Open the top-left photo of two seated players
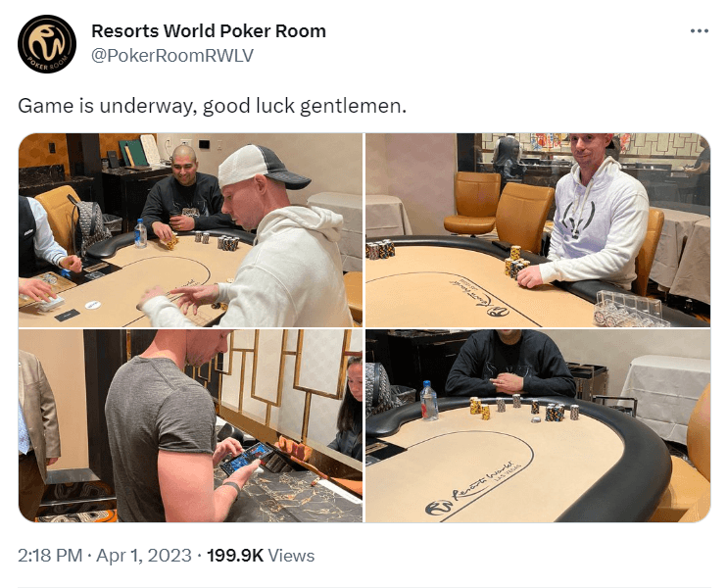This screenshot has height=588, width=727. [x=190, y=230]
